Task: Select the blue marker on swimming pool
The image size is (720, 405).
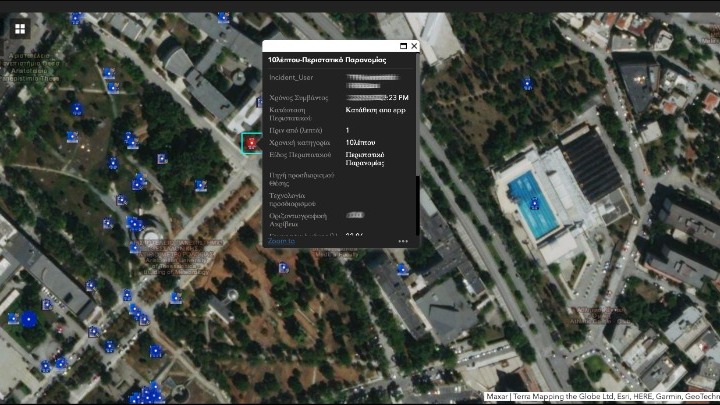Action: click(x=534, y=204)
